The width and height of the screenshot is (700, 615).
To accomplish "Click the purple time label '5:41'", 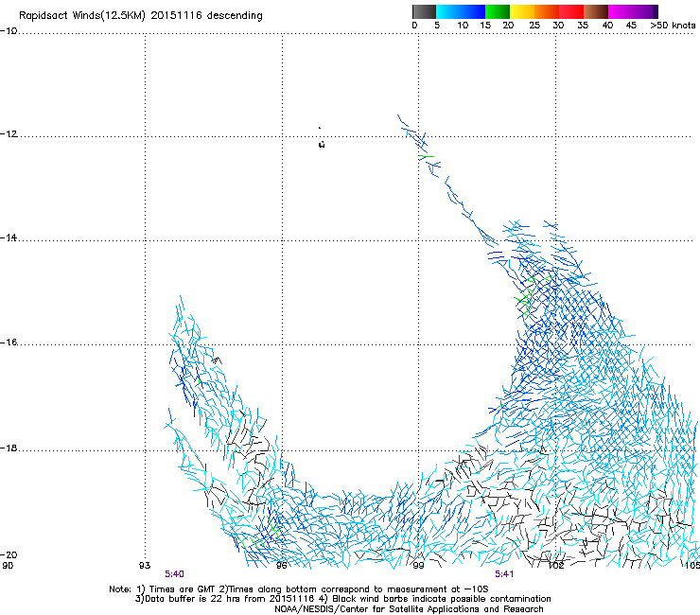I will click(x=504, y=574).
